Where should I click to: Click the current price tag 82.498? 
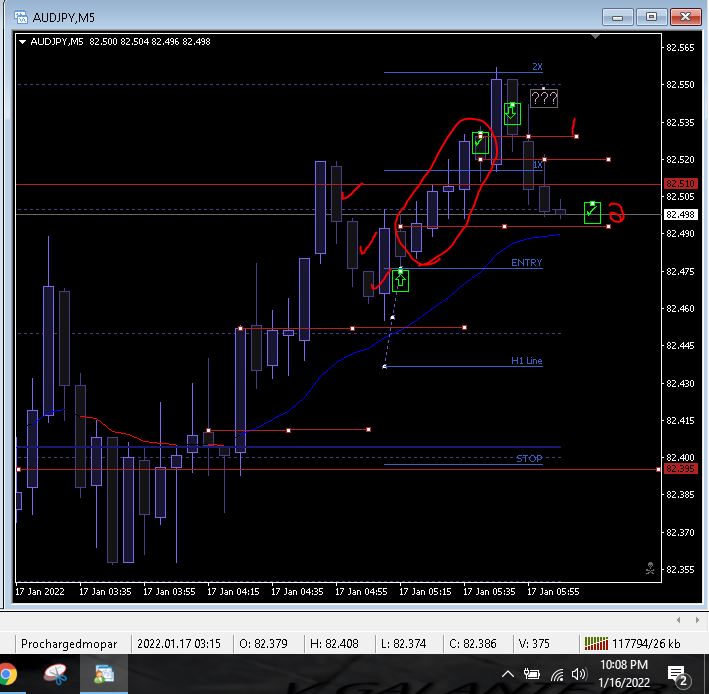point(680,215)
